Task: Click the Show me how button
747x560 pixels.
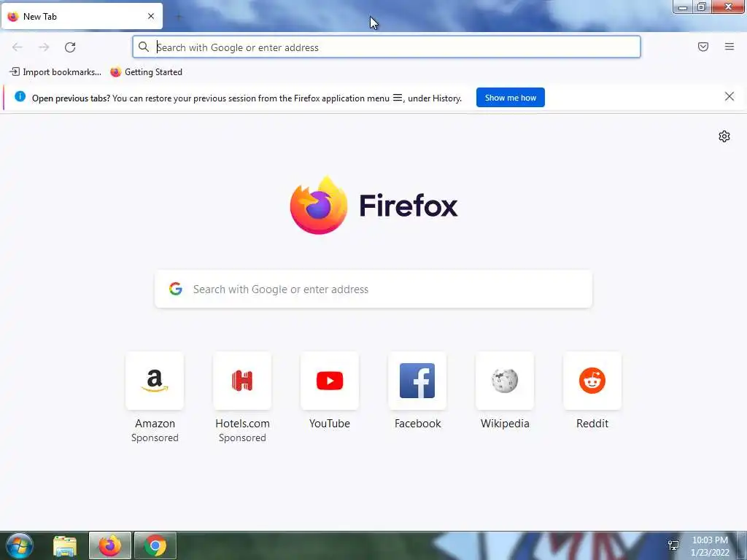Action: point(510,98)
